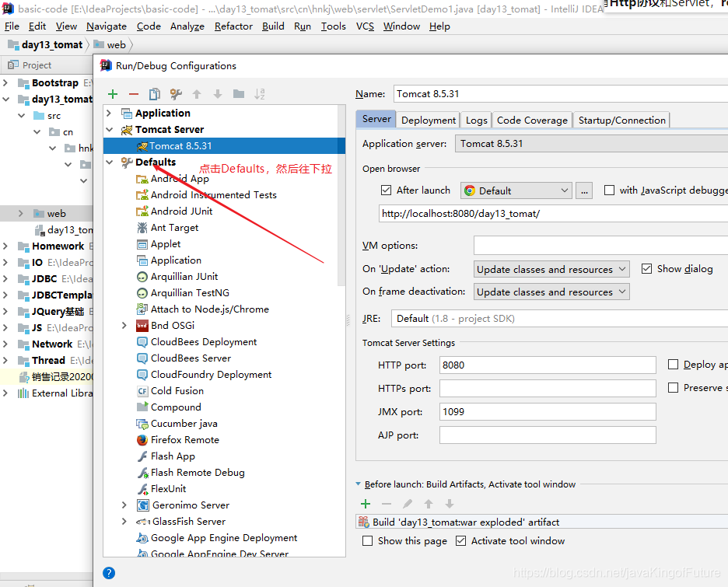Click Application server Tomcat 8.5.31 field
Screen dimensions: 728x587
591,143
